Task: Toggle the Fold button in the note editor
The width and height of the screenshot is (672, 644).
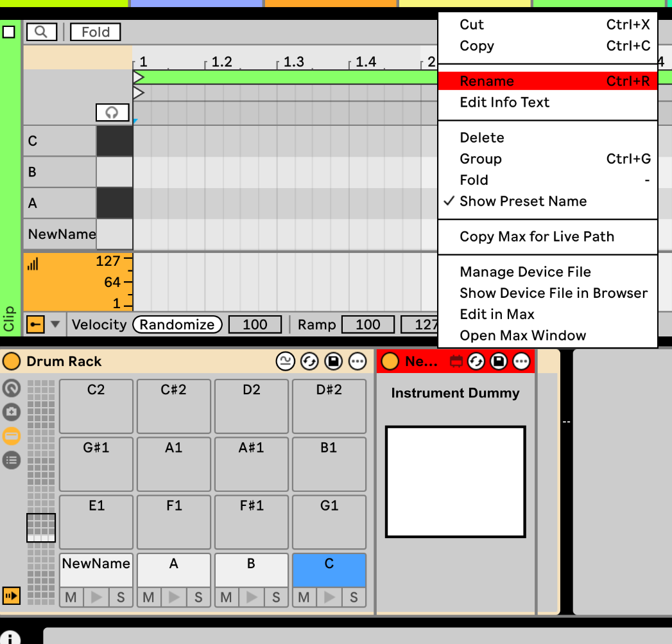Action: [96, 31]
